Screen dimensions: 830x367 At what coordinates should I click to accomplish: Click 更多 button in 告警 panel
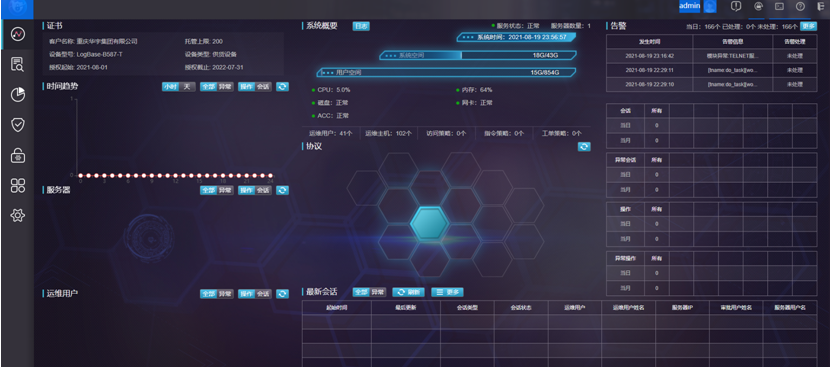(x=808, y=26)
